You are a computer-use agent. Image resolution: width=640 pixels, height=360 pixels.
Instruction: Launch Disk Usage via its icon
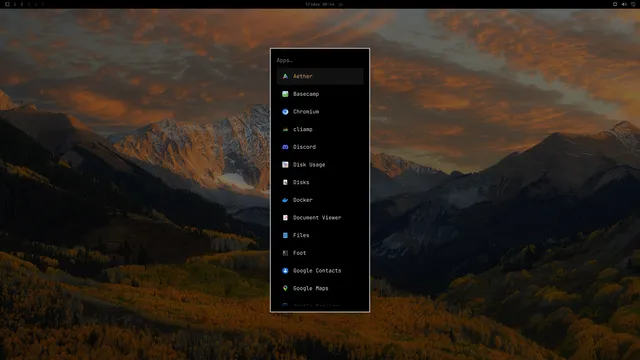(x=285, y=164)
